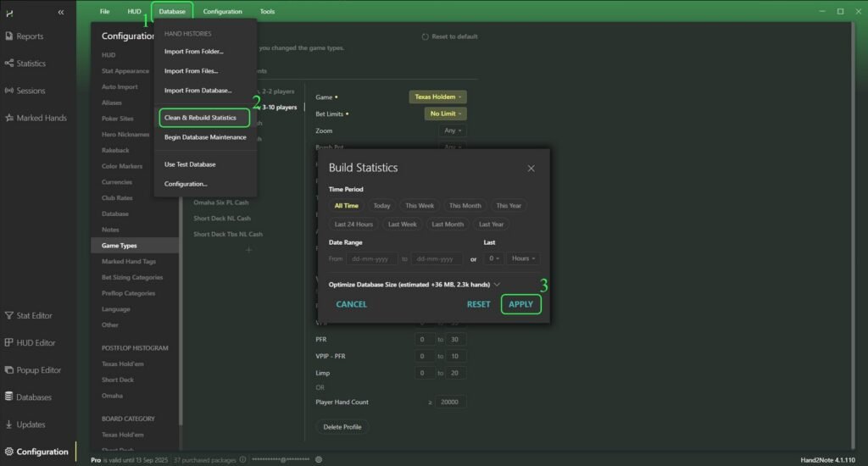Open the Statistics sidebar icon
Viewport: 868px width, 466px height.
coord(9,64)
